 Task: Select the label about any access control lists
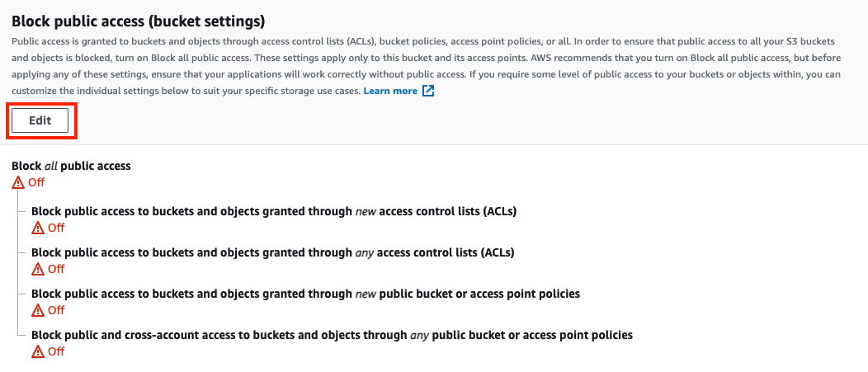click(x=272, y=252)
